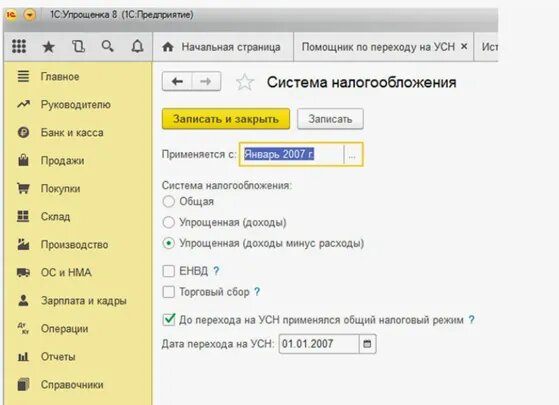Viewport: 559px width, 405px height.
Task: Uncheck До перехода на УСН применялся общий режим
Action: 169,319
